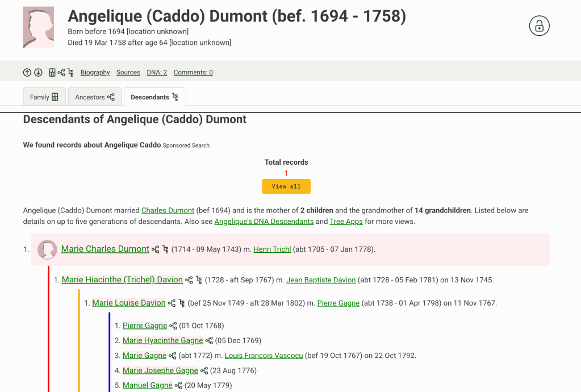The height and width of the screenshot is (392, 581).
Task: Click ancestors icon beside Marie Charles Dumont
Action: 156,249
